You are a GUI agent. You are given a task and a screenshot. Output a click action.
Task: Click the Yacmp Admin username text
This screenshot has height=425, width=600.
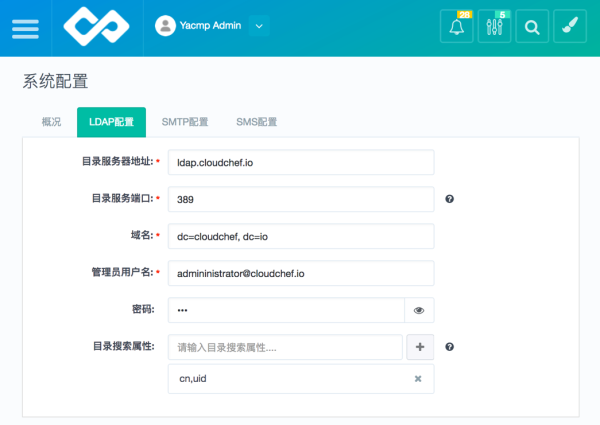click(x=210, y=26)
